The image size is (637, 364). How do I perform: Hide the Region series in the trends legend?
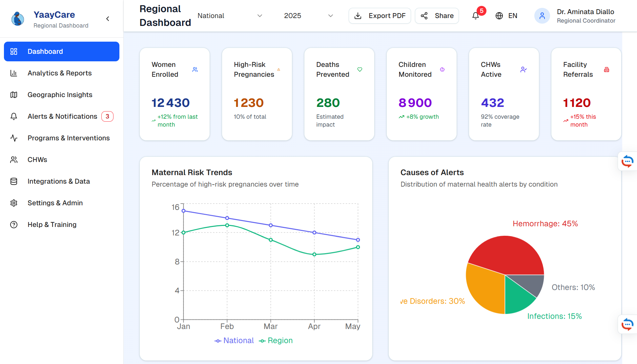tap(276, 340)
